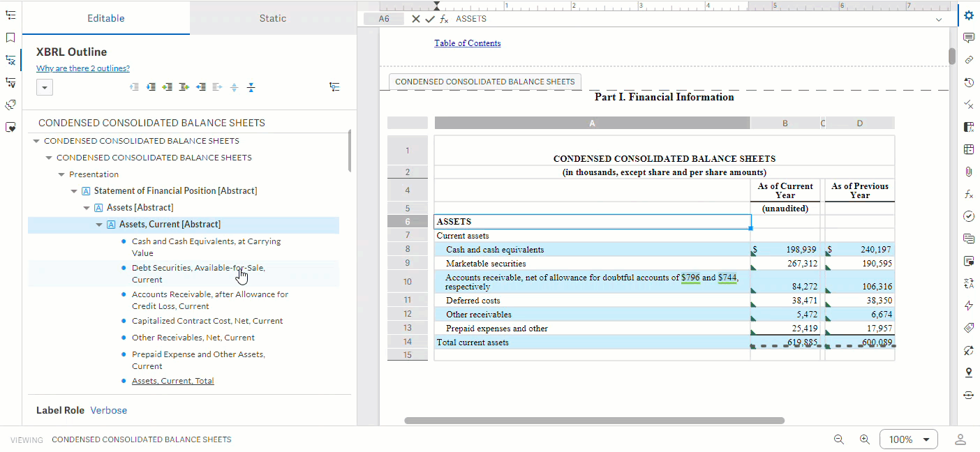This screenshot has width=980, height=452.
Task: Click the zoom in magnifier icon
Action: tap(864, 439)
